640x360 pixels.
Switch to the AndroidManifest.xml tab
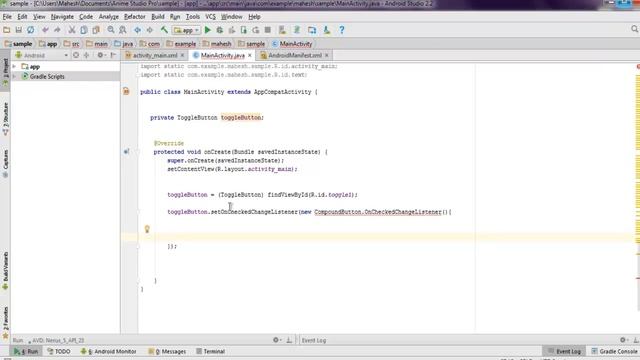click(295, 55)
